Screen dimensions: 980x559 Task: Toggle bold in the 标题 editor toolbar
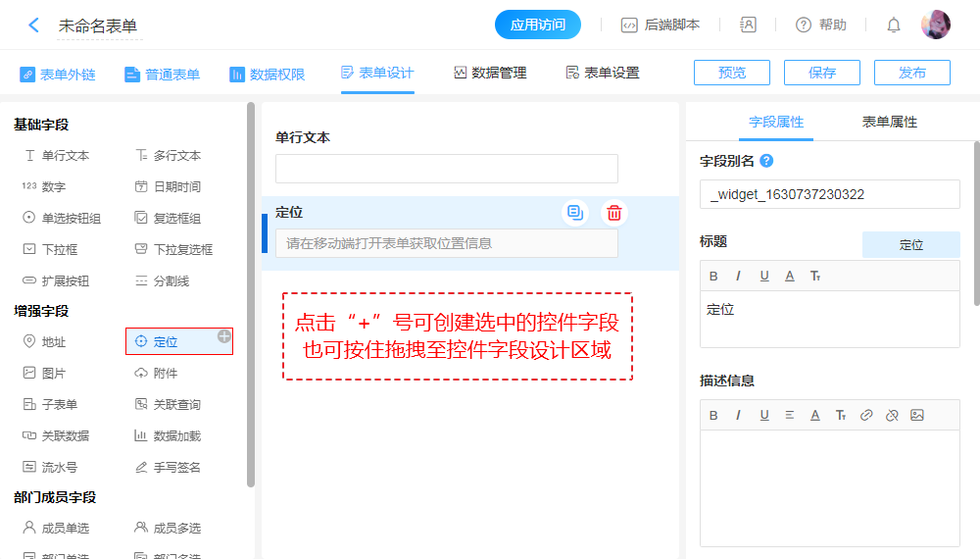tap(714, 276)
